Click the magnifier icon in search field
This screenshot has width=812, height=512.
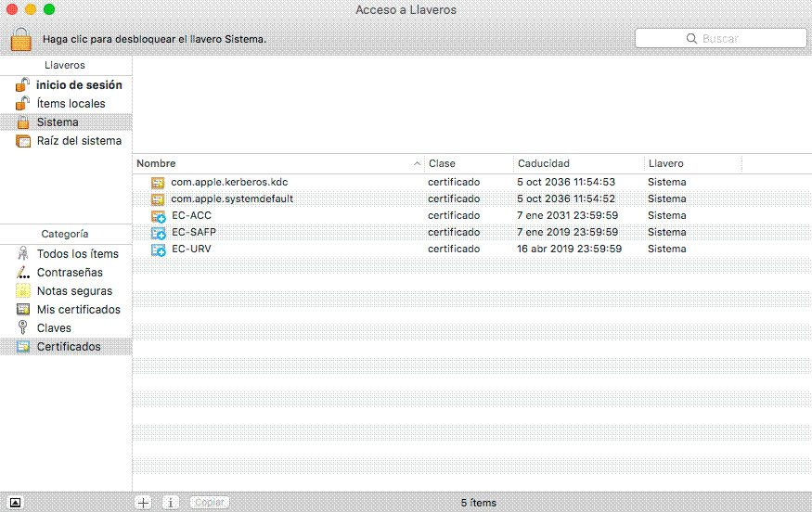[x=691, y=38]
